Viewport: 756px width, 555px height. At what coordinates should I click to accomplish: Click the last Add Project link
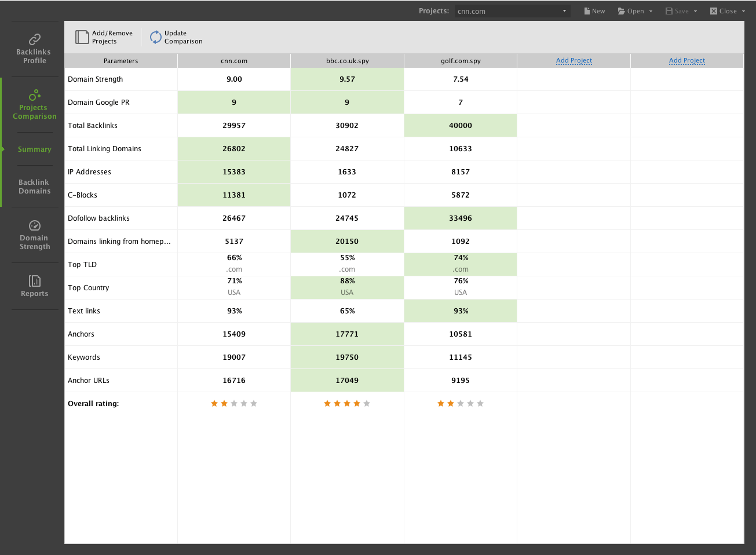[x=687, y=60]
